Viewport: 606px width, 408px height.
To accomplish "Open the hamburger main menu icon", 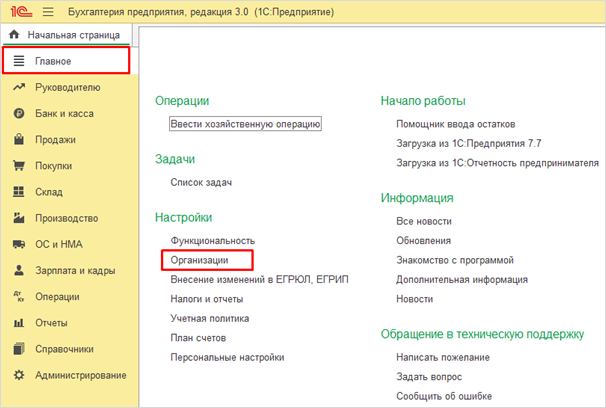I will click(47, 11).
